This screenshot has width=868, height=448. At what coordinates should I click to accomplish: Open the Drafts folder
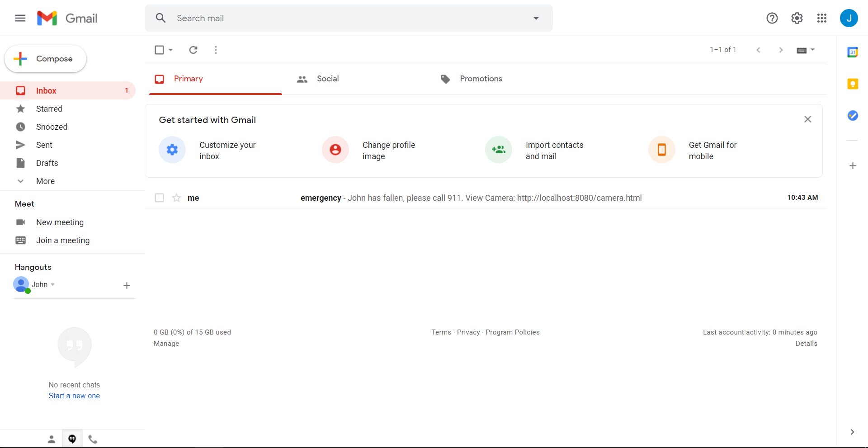pos(68,163)
